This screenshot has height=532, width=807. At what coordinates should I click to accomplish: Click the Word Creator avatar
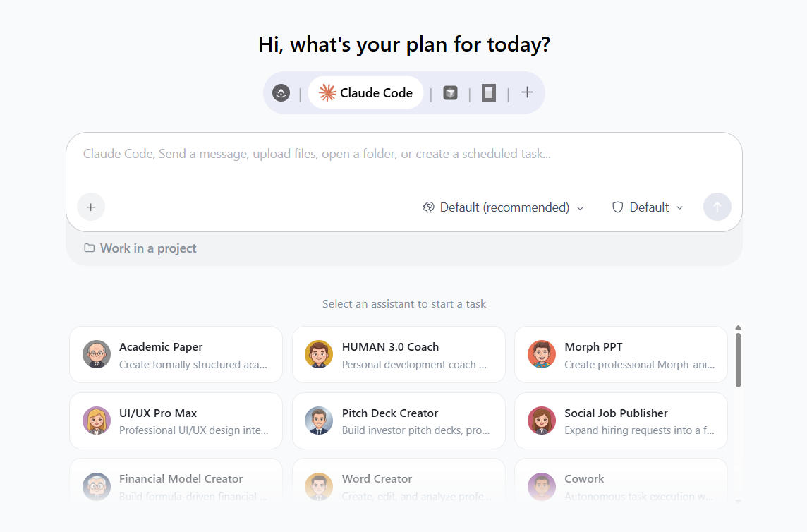[x=319, y=487]
